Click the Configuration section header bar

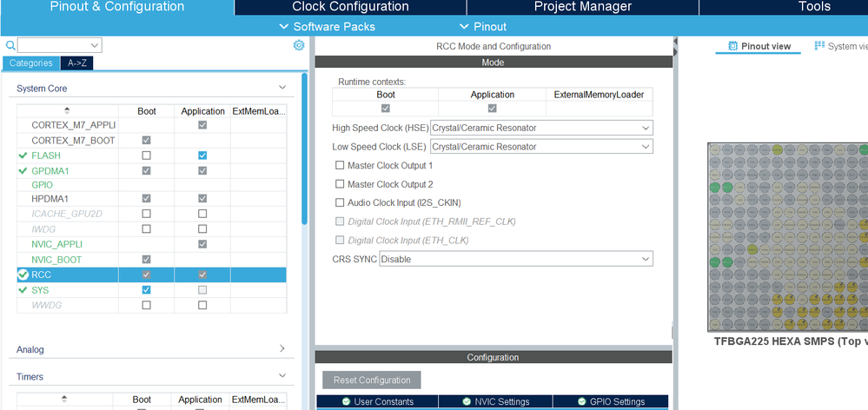pos(494,357)
